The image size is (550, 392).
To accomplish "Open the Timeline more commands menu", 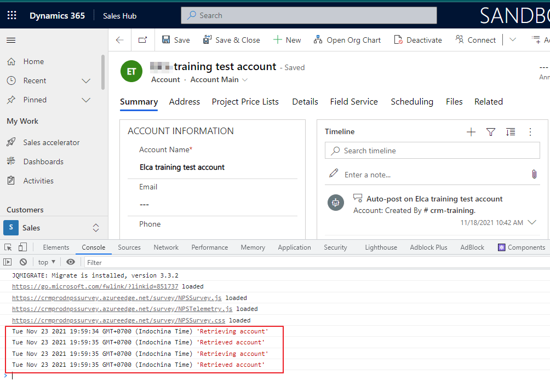I will pos(529,132).
